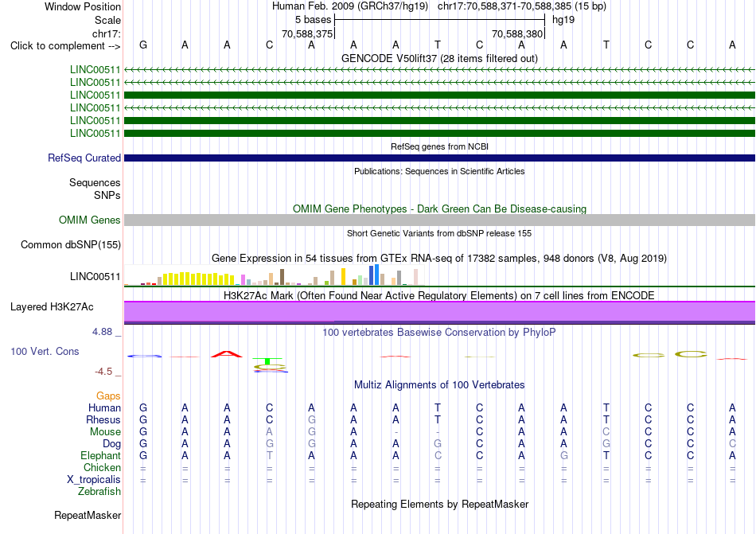Click the Window Position label
The height and width of the screenshot is (534, 756).
click(x=83, y=6)
